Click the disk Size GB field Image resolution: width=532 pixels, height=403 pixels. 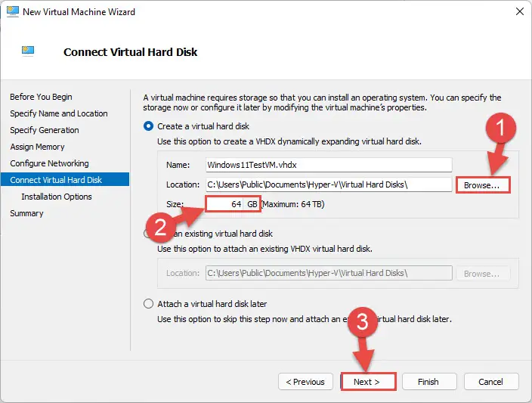click(224, 204)
